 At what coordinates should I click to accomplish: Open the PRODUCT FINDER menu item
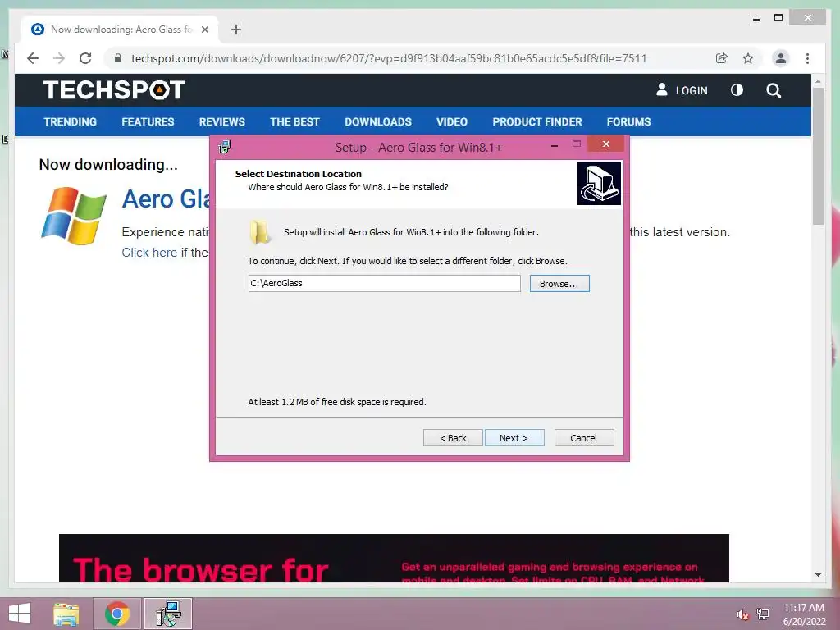point(537,121)
